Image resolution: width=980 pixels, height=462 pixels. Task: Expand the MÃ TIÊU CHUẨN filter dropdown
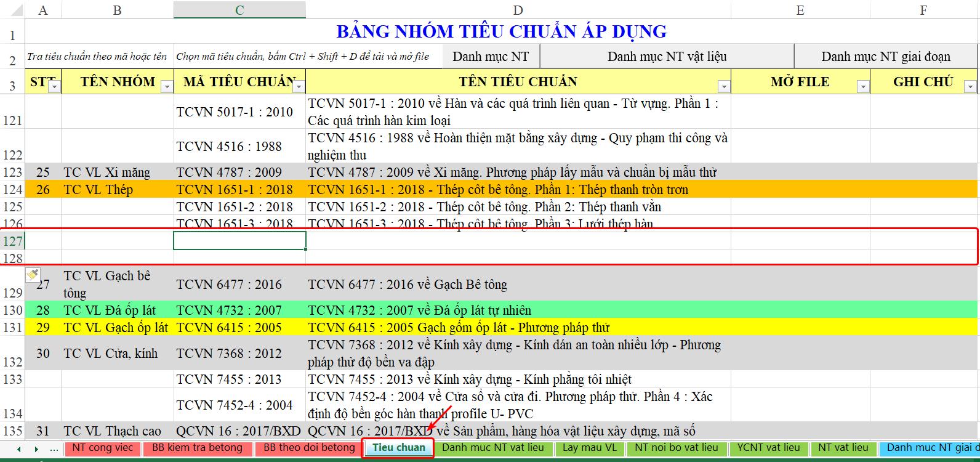pyautogui.click(x=299, y=87)
